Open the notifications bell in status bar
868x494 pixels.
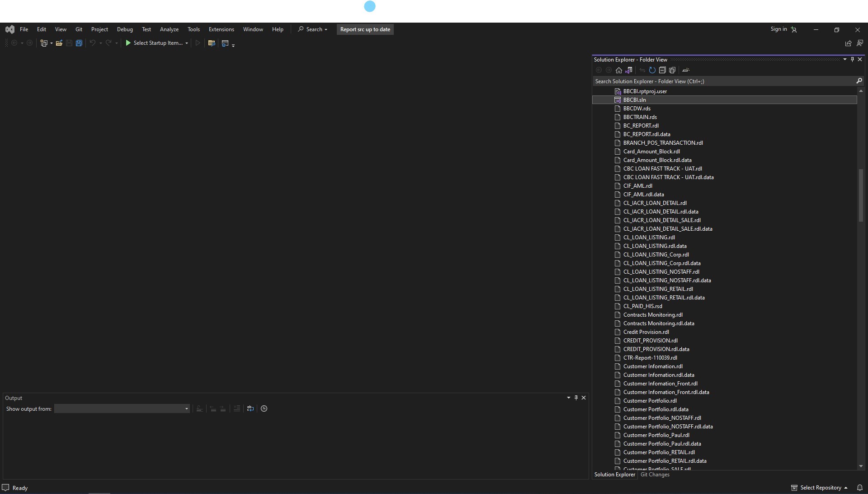(860, 488)
